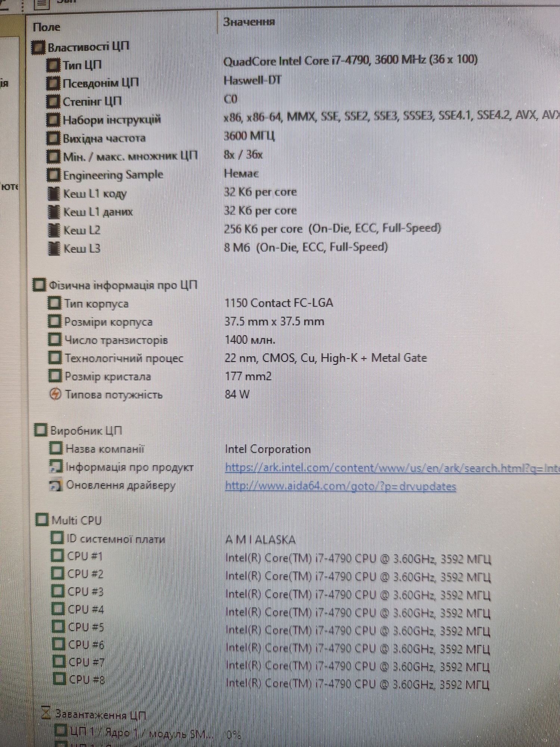Select the 1150 Contact FC-LGA value

279,303
